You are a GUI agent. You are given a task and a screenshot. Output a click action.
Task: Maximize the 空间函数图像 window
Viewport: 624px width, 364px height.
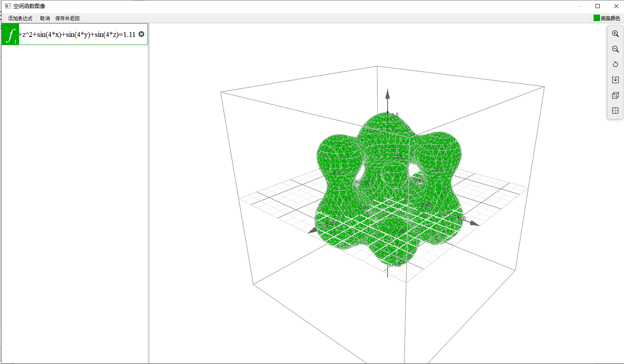[598, 6]
